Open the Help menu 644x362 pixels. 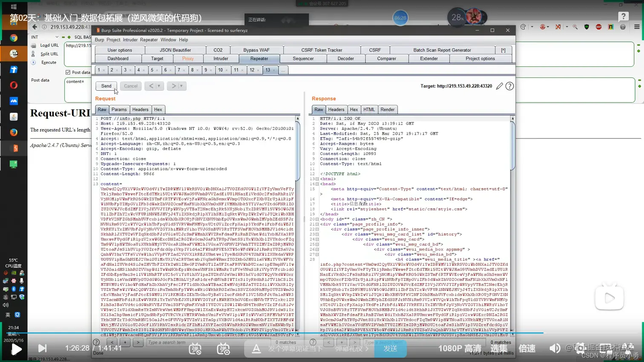pos(183,40)
